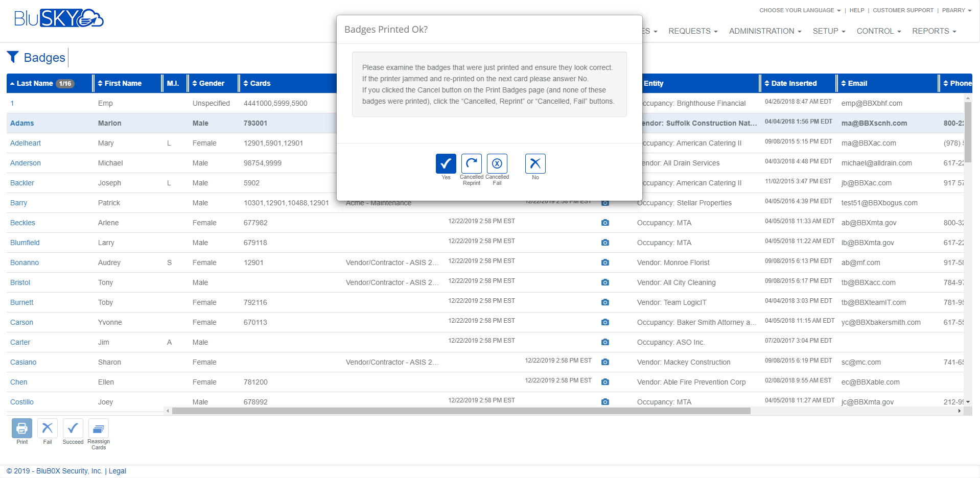
Task: Click Yes to confirm badges printed
Action: (446, 163)
